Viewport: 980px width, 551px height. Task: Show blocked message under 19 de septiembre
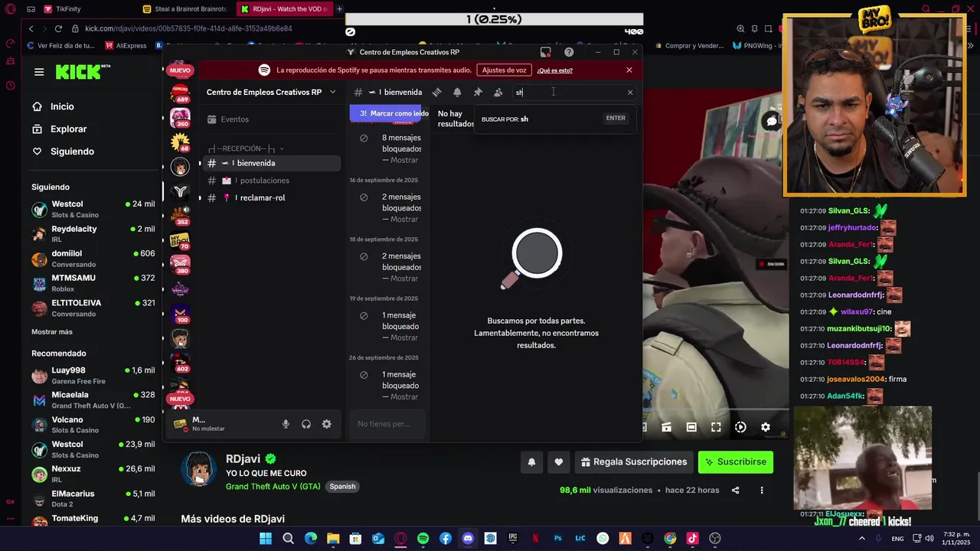(404, 337)
